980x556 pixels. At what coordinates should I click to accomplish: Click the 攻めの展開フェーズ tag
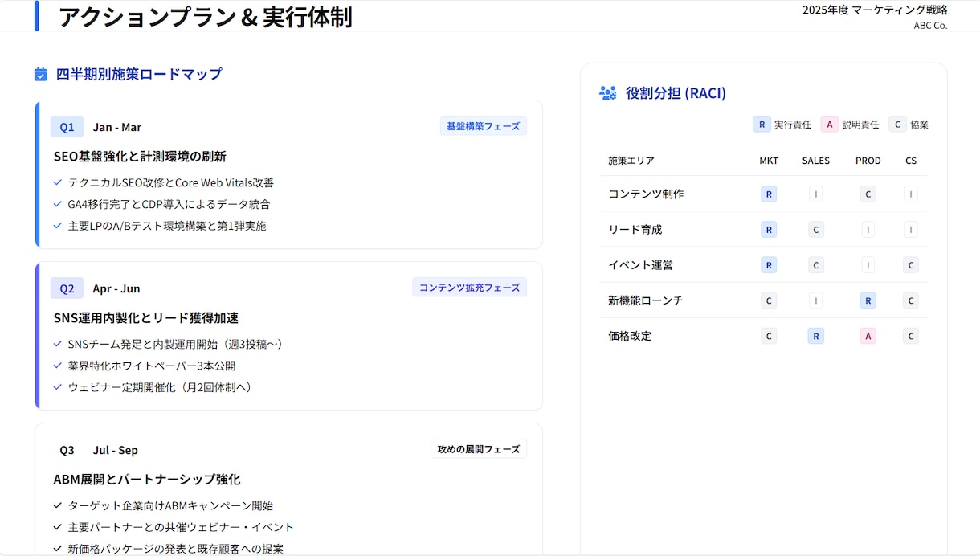479,449
